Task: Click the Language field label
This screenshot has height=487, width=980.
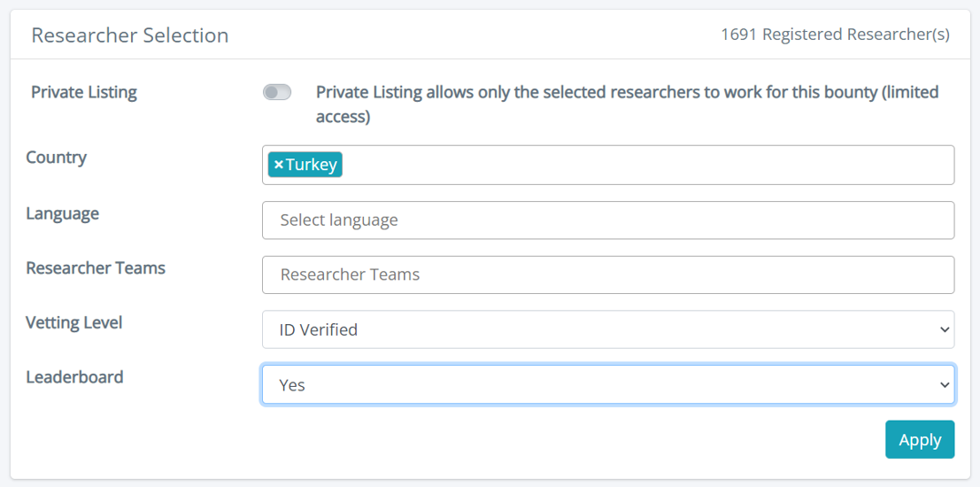Action: 63,213
